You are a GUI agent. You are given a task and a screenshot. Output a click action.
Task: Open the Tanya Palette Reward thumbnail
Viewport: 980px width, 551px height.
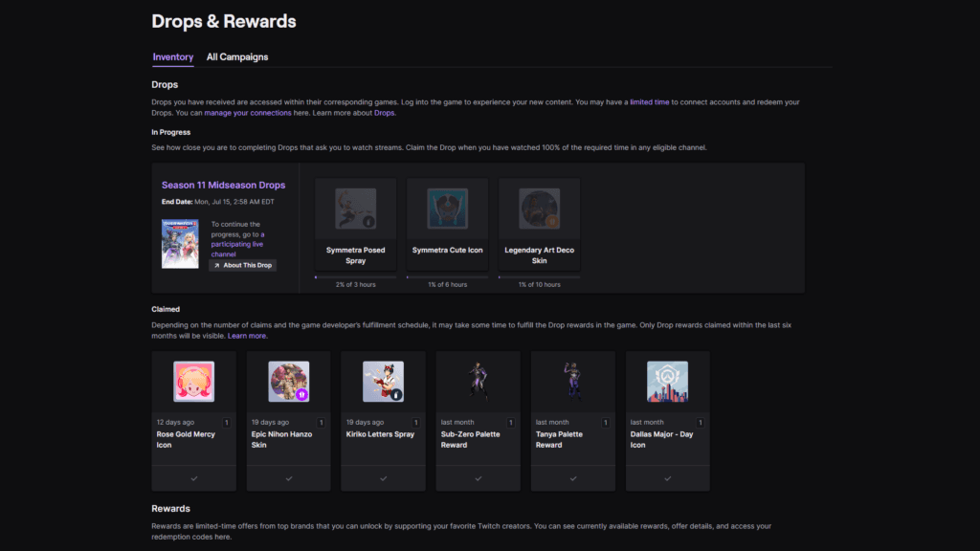tap(572, 381)
